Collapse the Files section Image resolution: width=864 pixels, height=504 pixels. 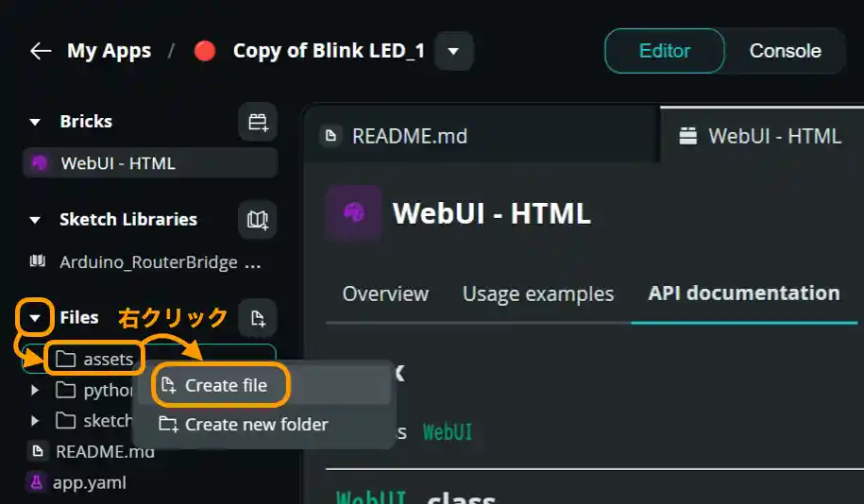35,318
